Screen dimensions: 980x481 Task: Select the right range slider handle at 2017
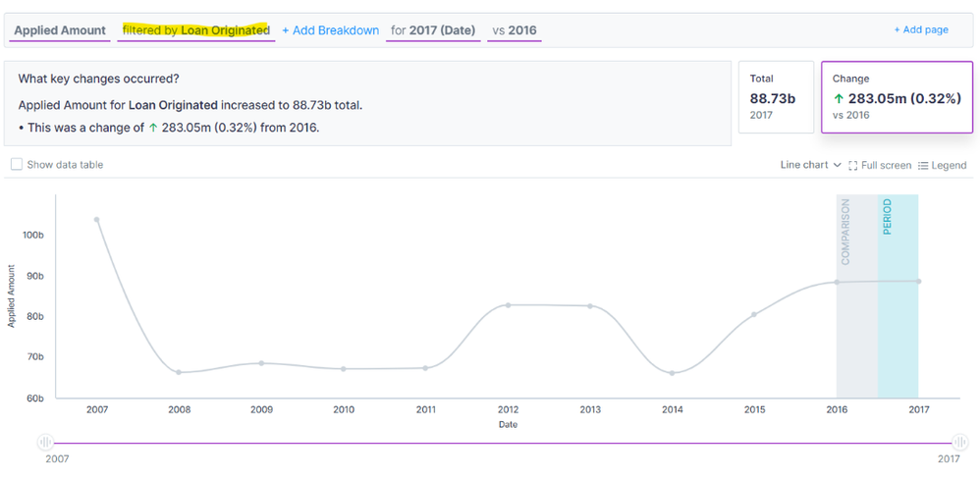[x=960, y=443]
